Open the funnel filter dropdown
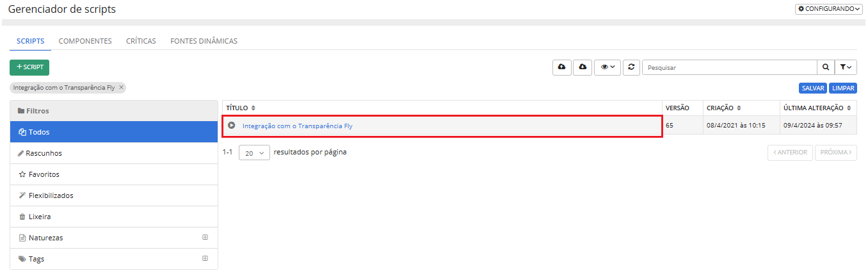This screenshot has height=273, width=868. [x=846, y=67]
